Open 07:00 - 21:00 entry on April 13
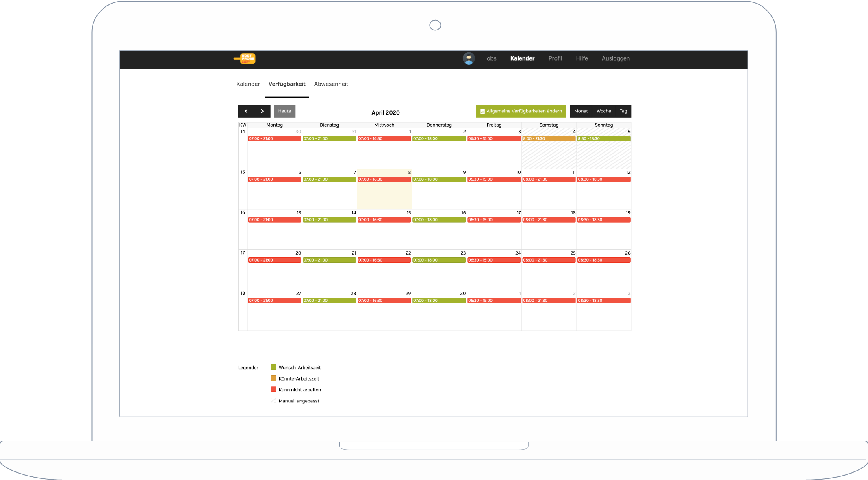The width and height of the screenshot is (868, 480). [274, 220]
